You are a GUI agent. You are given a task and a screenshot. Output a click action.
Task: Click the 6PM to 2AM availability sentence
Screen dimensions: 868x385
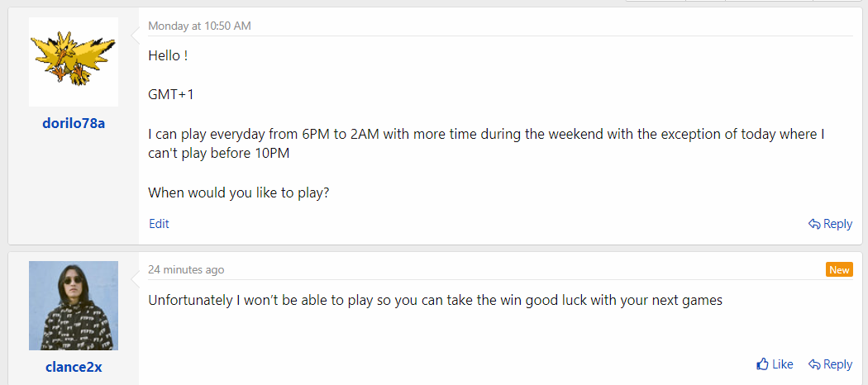487,135
